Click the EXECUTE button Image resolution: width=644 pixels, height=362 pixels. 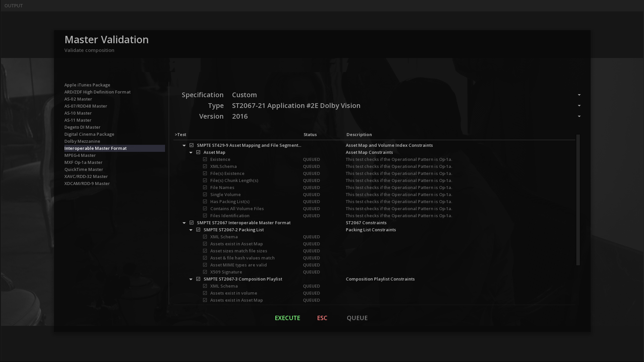click(x=287, y=318)
